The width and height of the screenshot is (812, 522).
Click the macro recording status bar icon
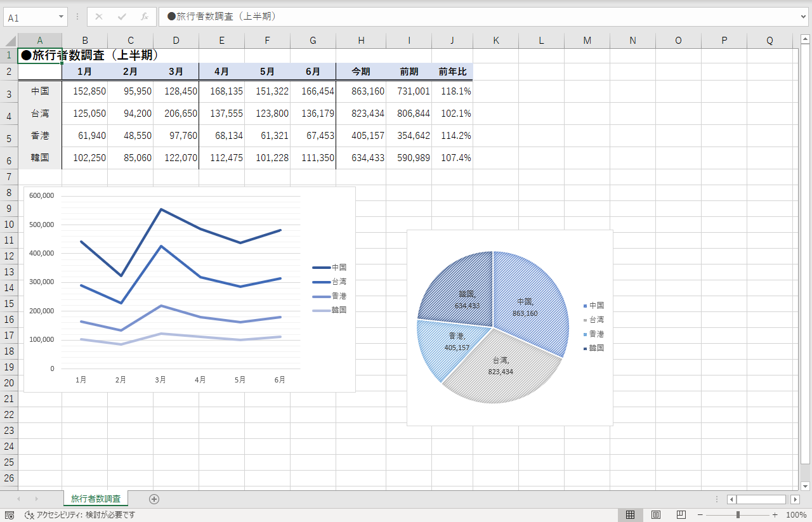click(10, 515)
